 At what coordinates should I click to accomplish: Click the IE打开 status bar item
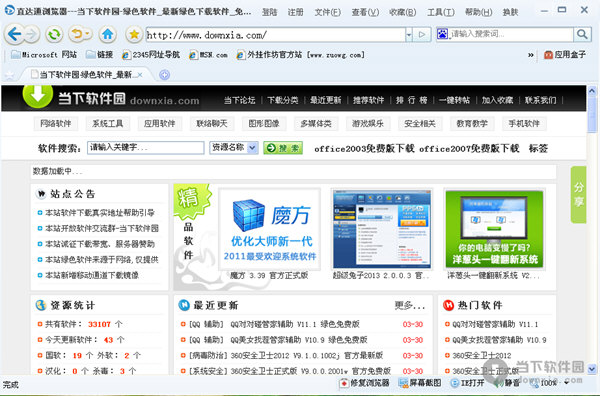[x=467, y=383]
